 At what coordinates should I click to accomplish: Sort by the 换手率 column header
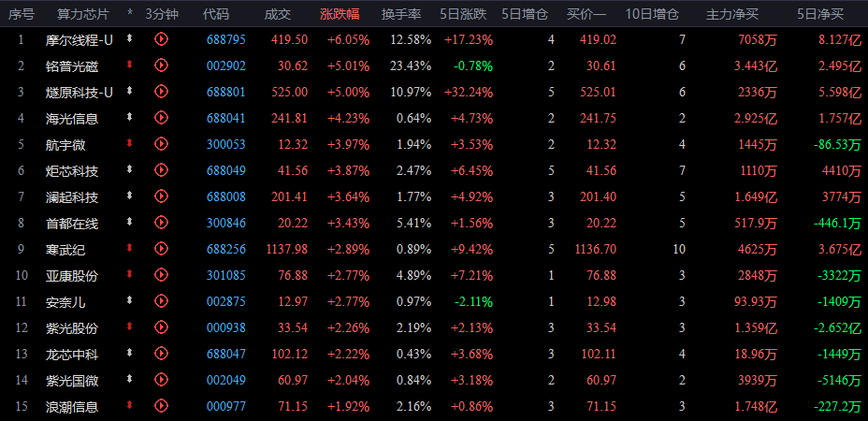[x=401, y=14]
